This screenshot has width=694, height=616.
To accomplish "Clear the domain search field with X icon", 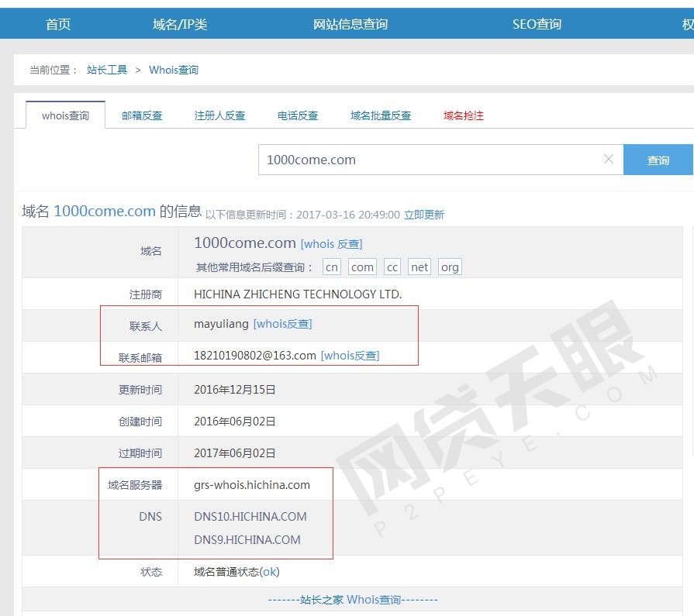I will tap(608, 160).
